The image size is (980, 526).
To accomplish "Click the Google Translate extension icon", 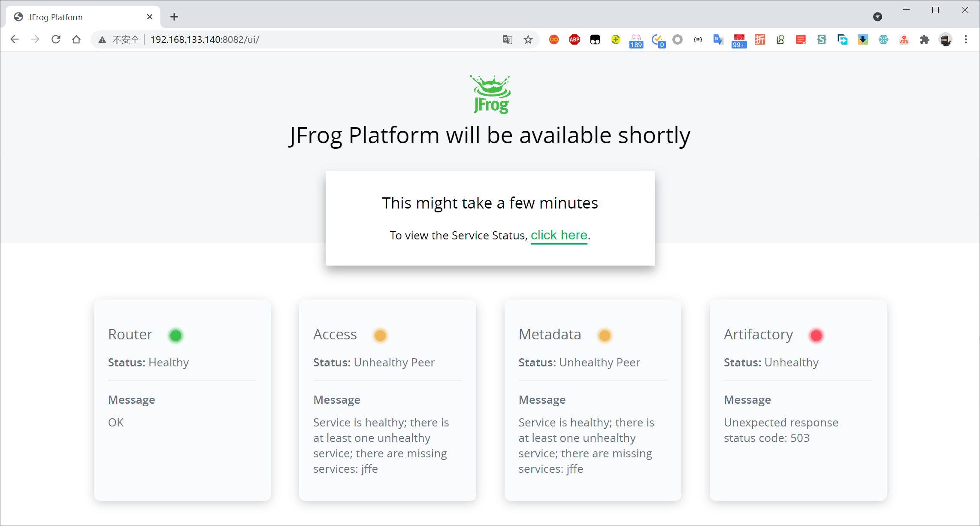I will coord(718,39).
